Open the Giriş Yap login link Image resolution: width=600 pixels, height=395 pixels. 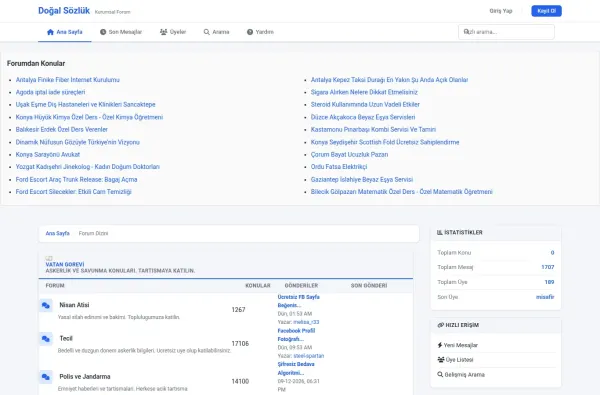[x=501, y=11]
